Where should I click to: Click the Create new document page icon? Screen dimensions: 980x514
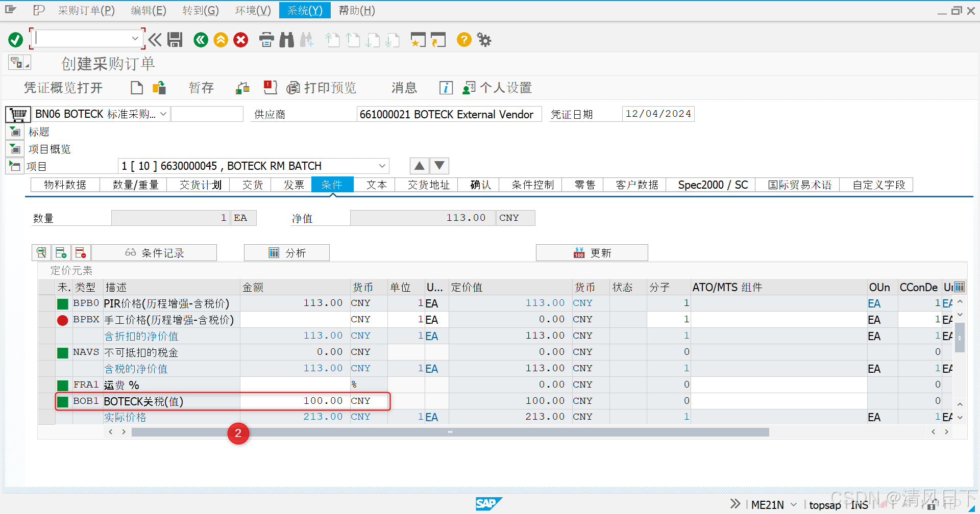tap(137, 88)
